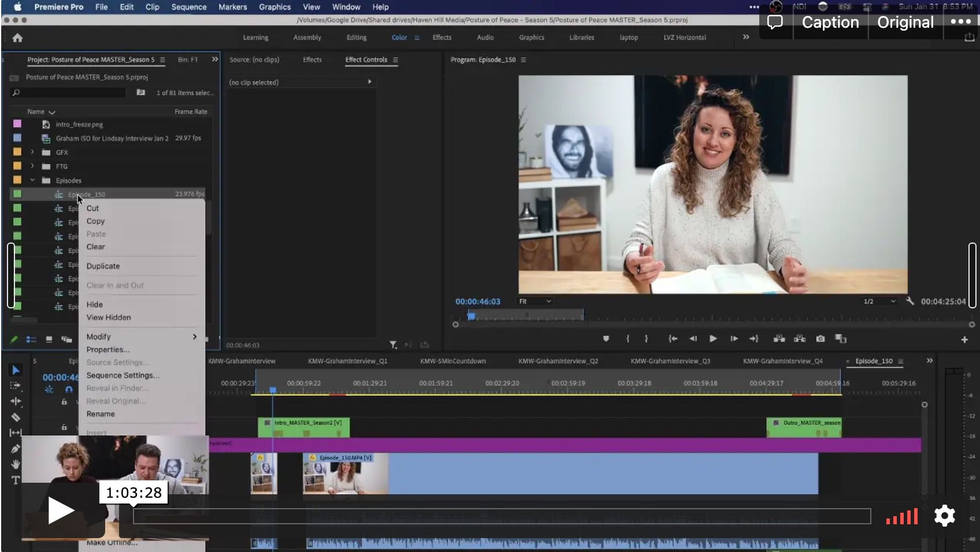
Task: Select the Razor tool in the toolbar
Action: [16, 417]
